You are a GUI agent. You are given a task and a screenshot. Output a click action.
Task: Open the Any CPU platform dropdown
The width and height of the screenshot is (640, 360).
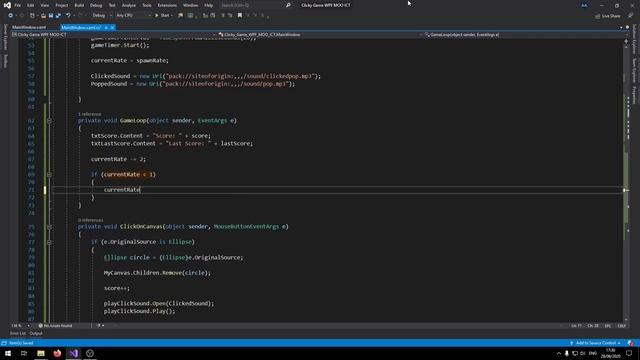point(133,16)
